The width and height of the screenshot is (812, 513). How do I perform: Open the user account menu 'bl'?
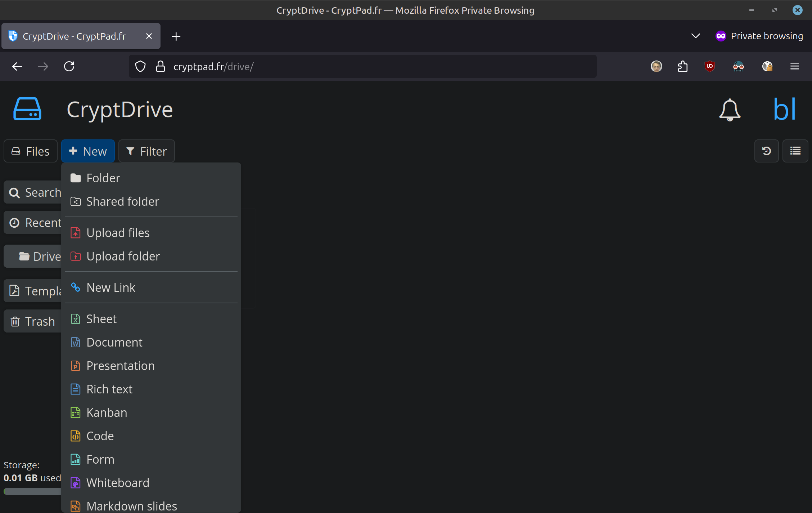click(x=784, y=110)
